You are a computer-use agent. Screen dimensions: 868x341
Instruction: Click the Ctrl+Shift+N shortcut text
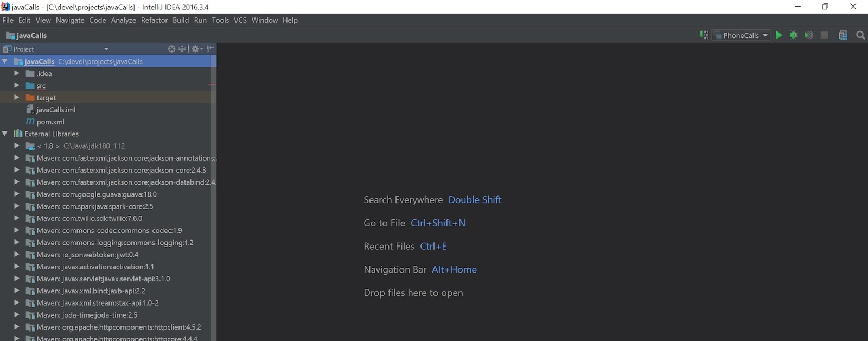click(438, 223)
